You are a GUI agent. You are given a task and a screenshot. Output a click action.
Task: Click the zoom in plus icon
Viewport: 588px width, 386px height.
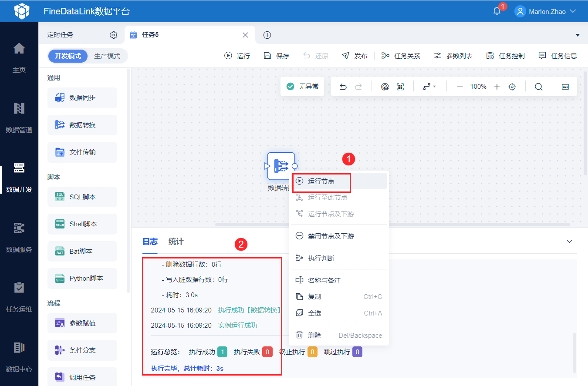pos(497,87)
